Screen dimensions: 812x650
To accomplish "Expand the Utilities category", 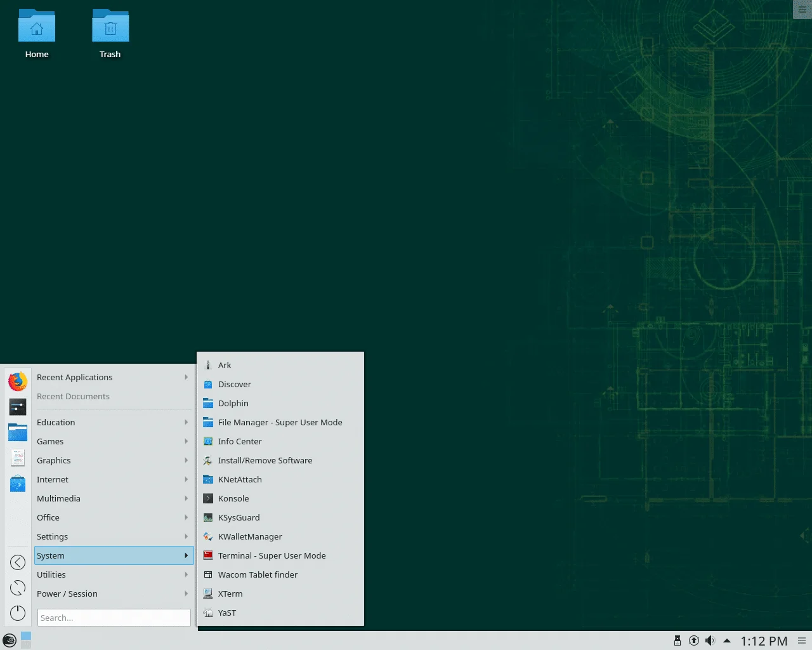I will tap(112, 574).
